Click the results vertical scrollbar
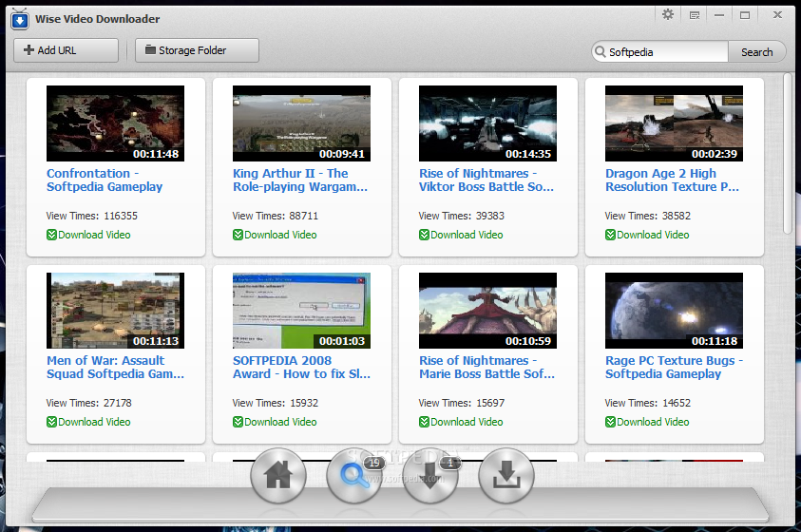801x532 pixels. (x=787, y=153)
